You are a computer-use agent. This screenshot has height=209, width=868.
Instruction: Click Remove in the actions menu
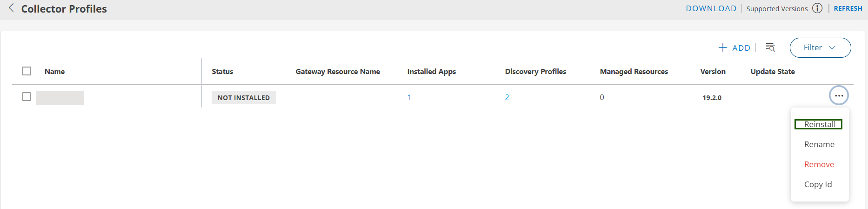[819, 164]
